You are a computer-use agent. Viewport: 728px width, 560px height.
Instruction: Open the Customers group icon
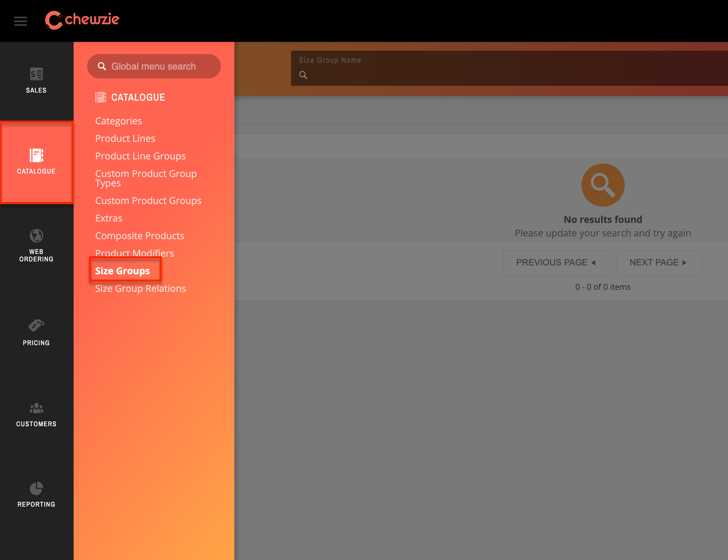(36, 408)
